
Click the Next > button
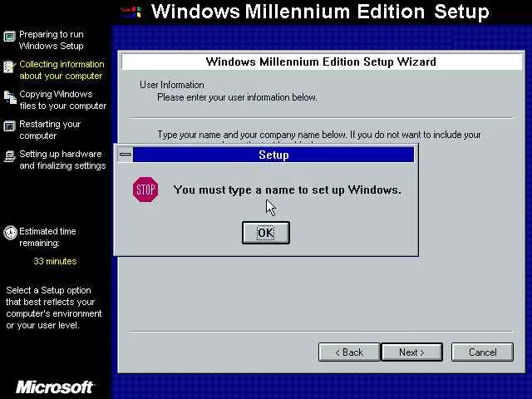coord(412,352)
